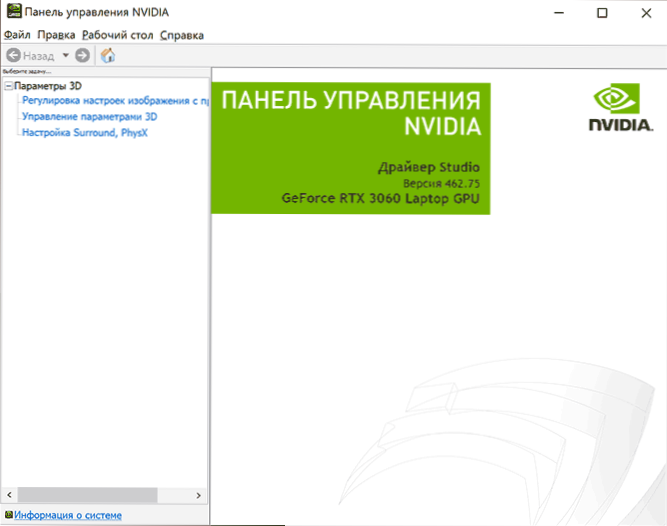Click the system information icon at bottom left

(x=9, y=515)
